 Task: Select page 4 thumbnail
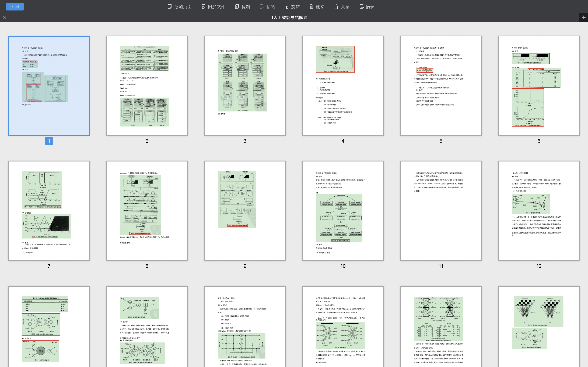(x=343, y=86)
